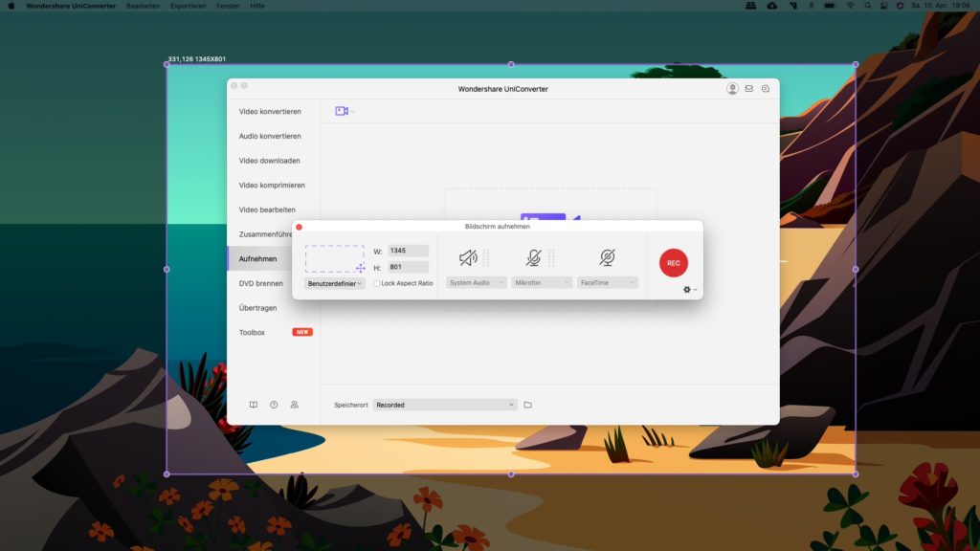Click the battery status icon

(x=830, y=6)
